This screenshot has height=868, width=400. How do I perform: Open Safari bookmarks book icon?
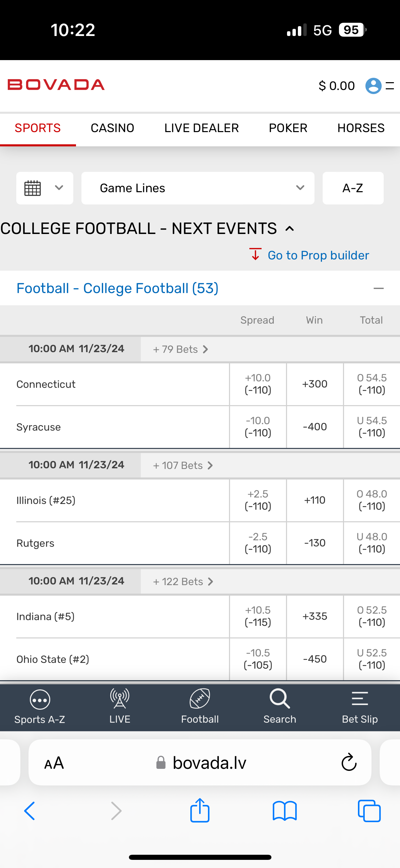coord(285,811)
